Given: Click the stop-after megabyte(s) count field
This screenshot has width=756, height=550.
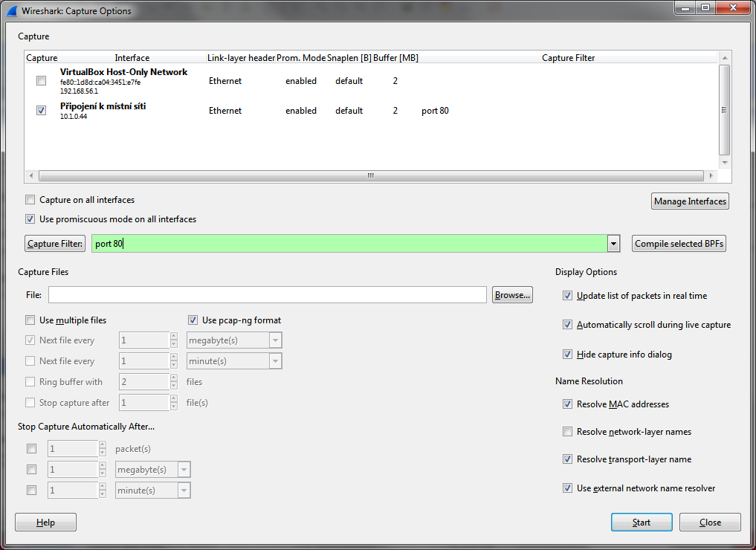Looking at the screenshot, I should [73, 470].
